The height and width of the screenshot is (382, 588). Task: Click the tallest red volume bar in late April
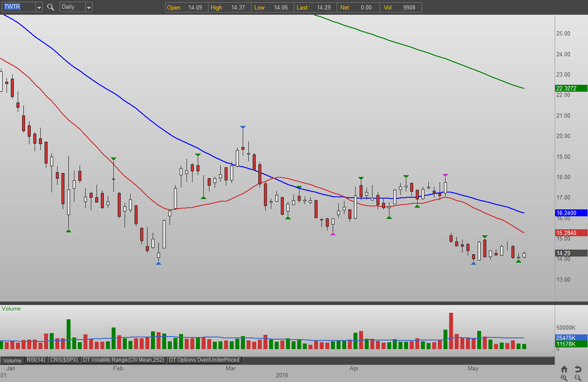451,331
